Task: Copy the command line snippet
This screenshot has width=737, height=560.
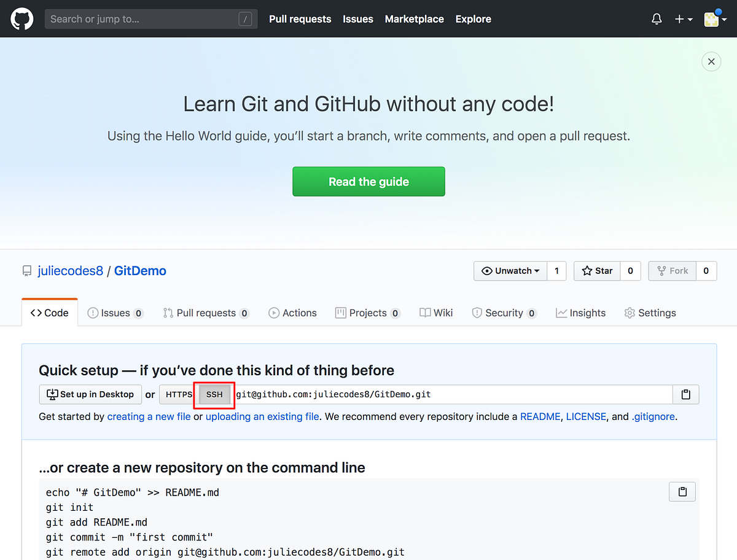Action: [x=682, y=492]
